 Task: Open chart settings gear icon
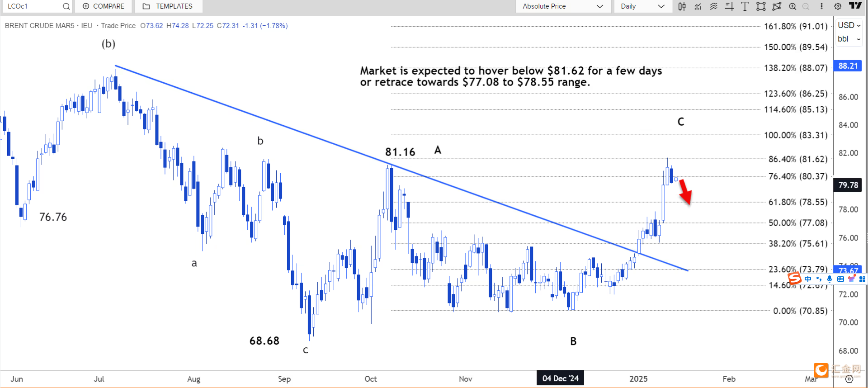coord(838,6)
